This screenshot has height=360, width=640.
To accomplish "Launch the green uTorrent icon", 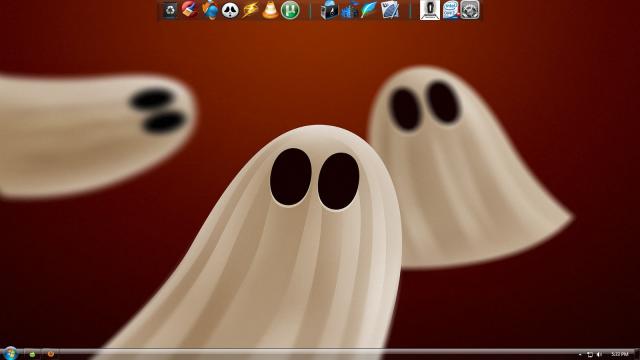I will click(290, 10).
